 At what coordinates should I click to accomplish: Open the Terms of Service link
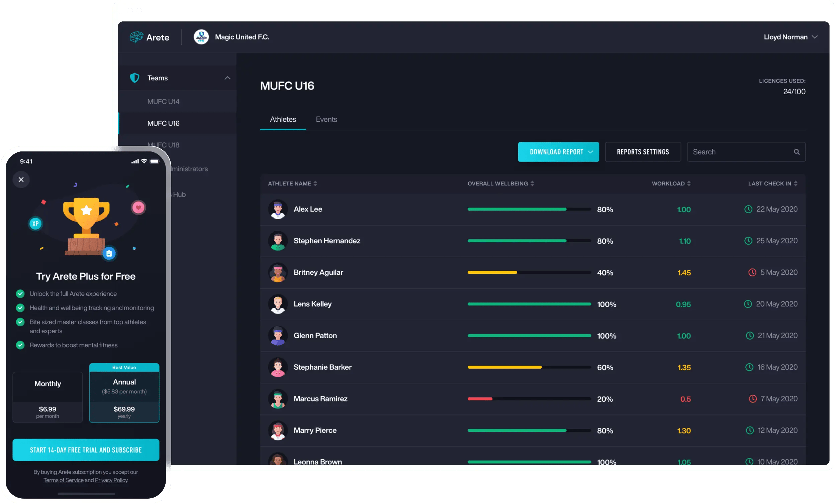coord(63,480)
